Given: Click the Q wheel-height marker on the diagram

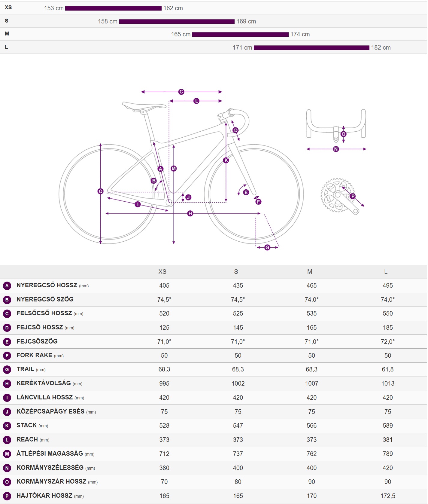Looking at the screenshot, I should pyautogui.click(x=101, y=191).
